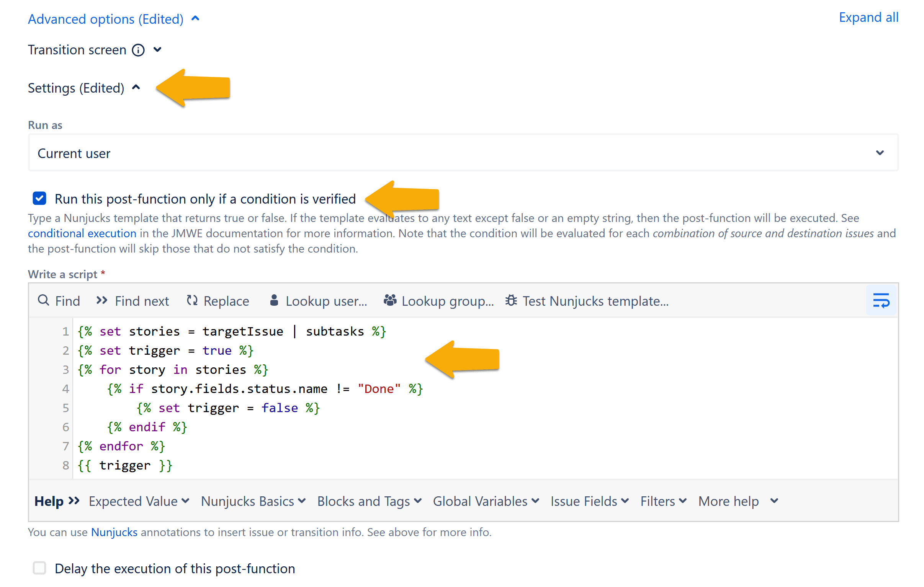Click the Transition screen info icon

(x=138, y=50)
